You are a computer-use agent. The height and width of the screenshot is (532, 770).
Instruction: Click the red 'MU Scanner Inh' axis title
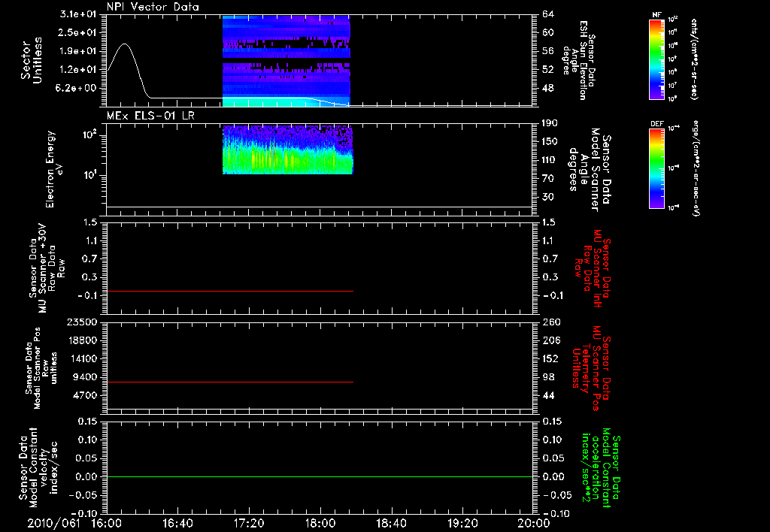pyautogui.click(x=592, y=268)
